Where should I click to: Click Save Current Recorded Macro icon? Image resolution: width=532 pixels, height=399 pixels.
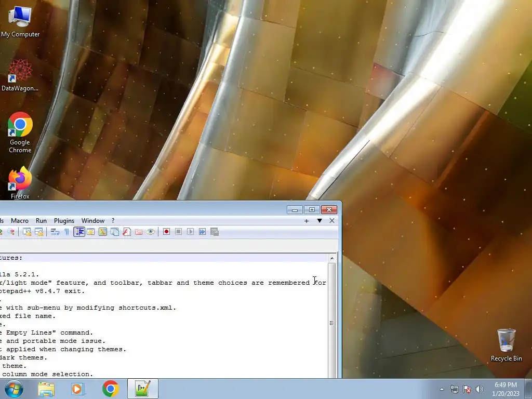(215, 232)
